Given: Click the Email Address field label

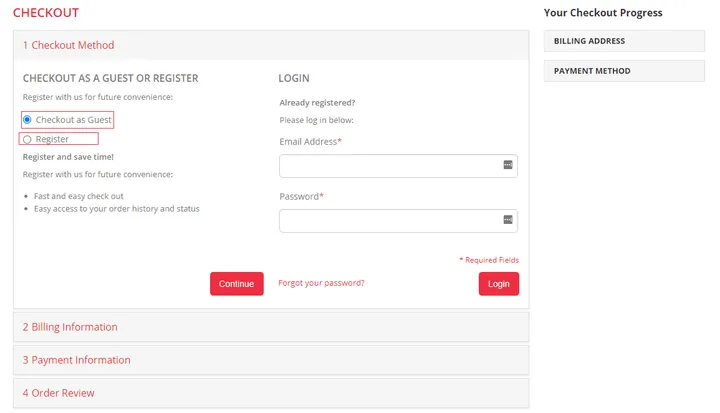Looking at the screenshot, I should 310,142.
